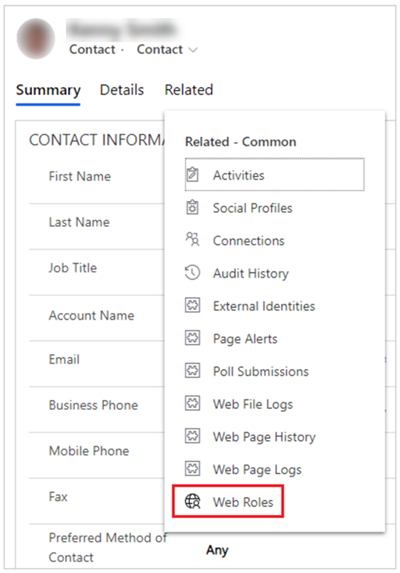Click the Audit History clock icon

click(193, 273)
